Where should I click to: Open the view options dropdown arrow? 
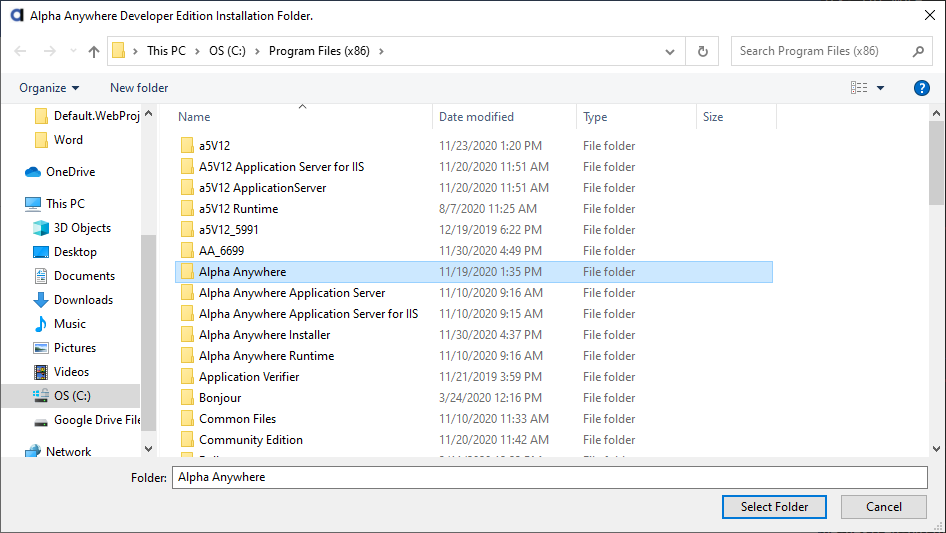[x=880, y=88]
